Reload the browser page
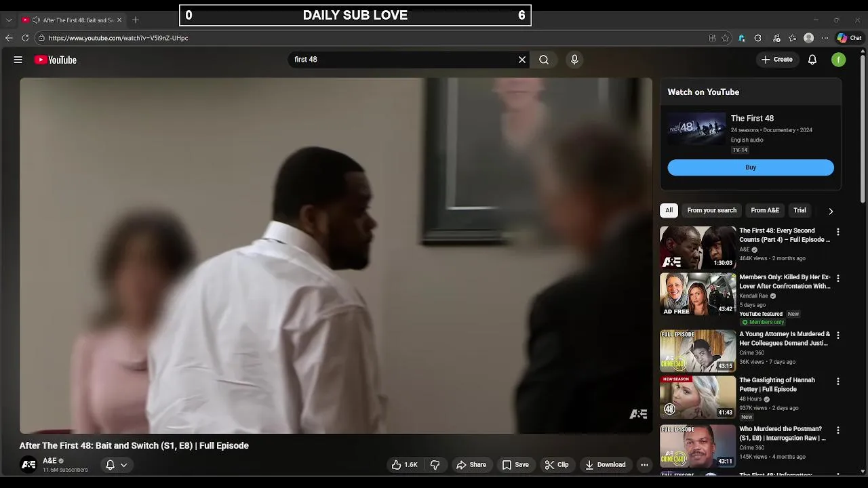Screen dimensions: 868x488 [x=25, y=38]
